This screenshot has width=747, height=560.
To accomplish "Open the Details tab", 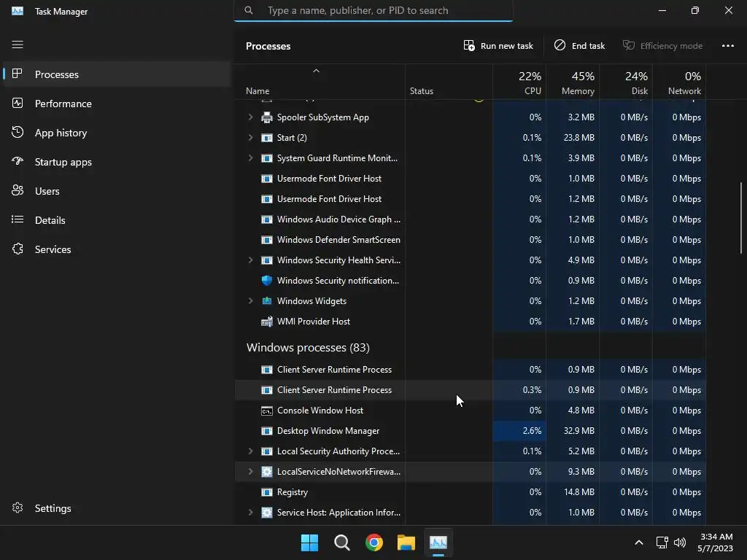I will 117,220.
